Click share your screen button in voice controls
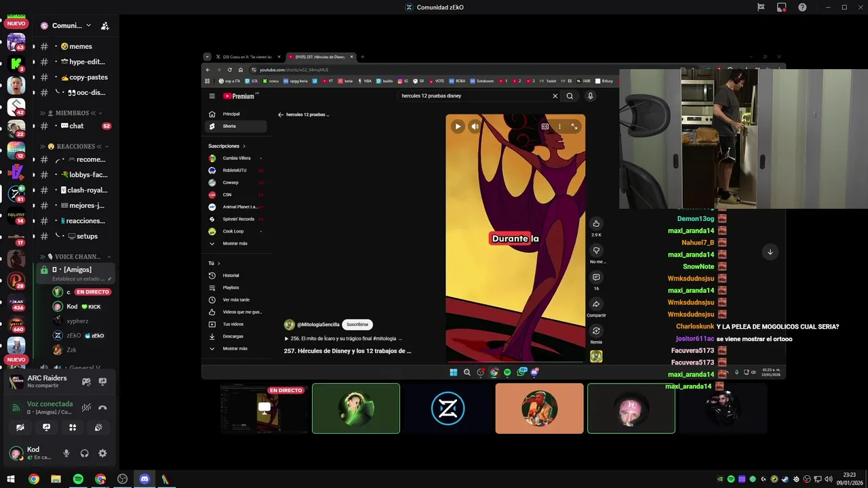868x488 pixels. point(46,428)
